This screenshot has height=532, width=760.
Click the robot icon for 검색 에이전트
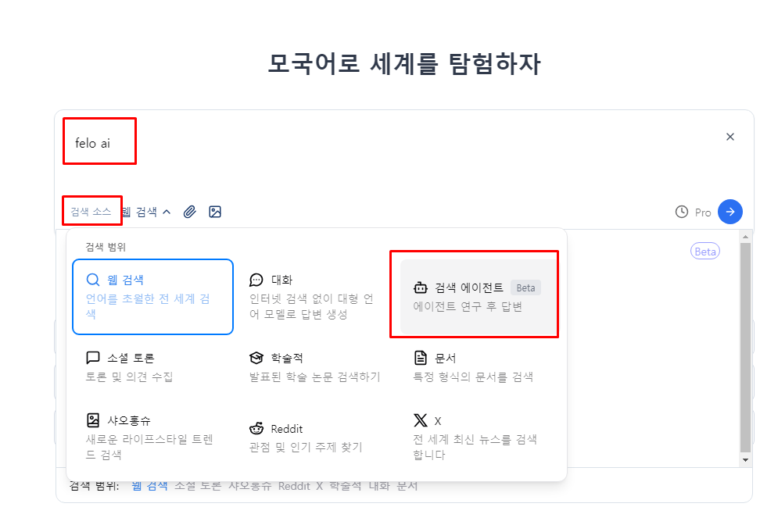pos(420,287)
